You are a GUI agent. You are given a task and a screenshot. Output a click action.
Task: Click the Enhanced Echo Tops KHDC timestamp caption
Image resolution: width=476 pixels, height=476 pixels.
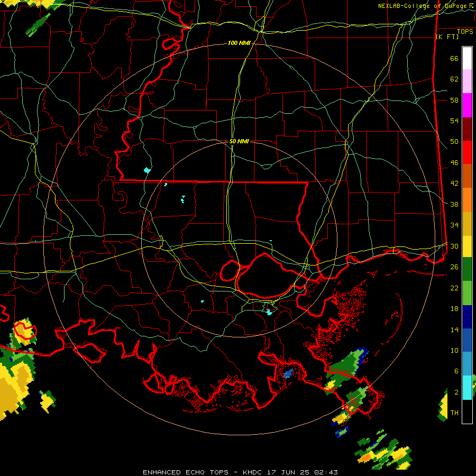coord(240,472)
